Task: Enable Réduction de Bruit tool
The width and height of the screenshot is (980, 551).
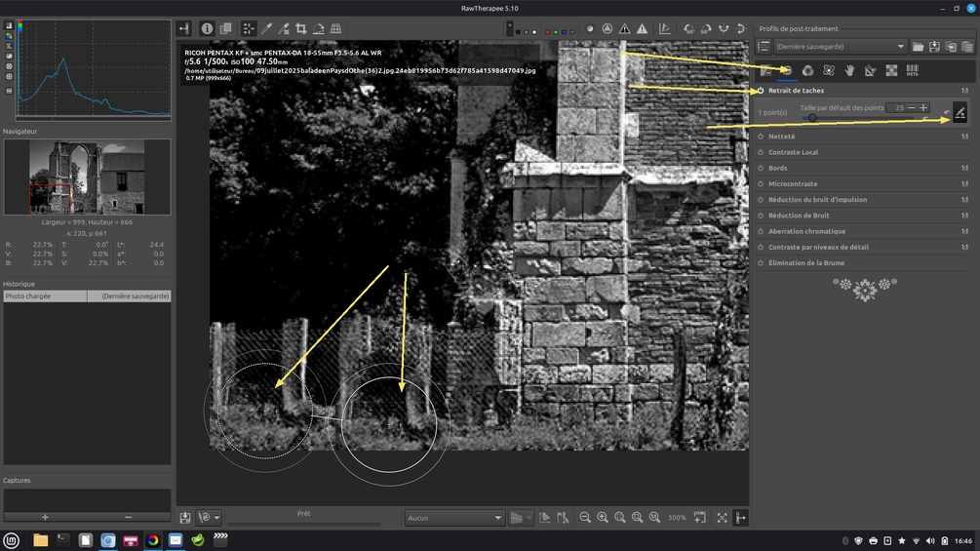Action: pyautogui.click(x=761, y=216)
